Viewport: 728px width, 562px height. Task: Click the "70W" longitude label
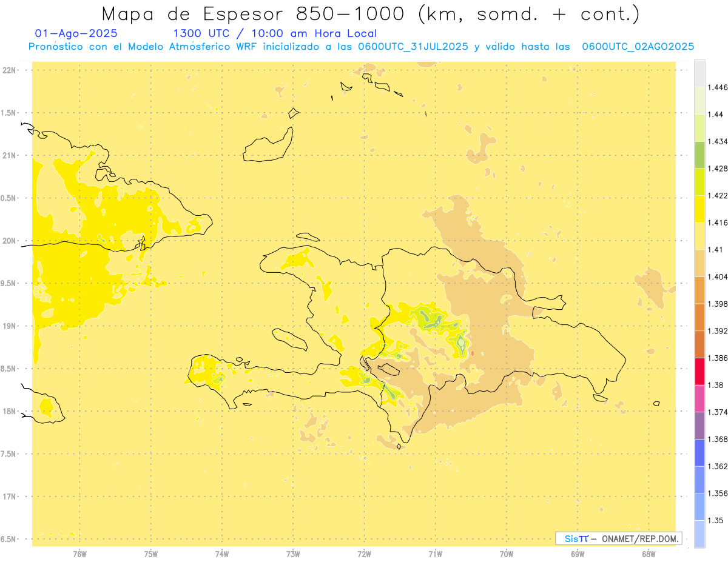(507, 554)
